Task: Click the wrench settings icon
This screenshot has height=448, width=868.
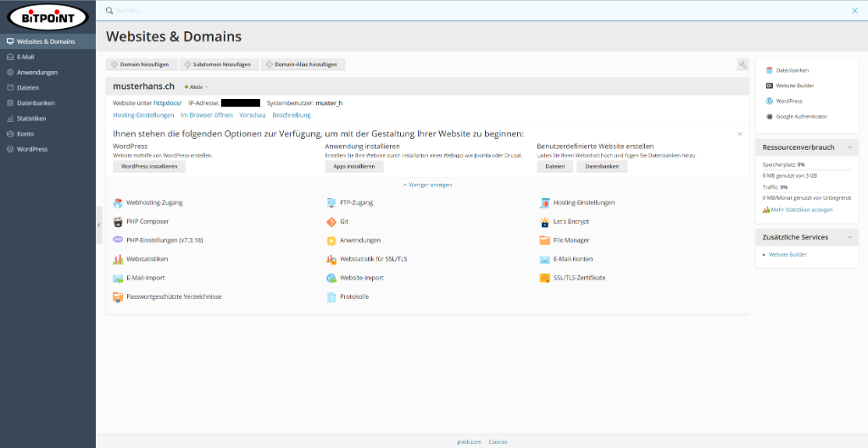Action: (x=743, y=64)
